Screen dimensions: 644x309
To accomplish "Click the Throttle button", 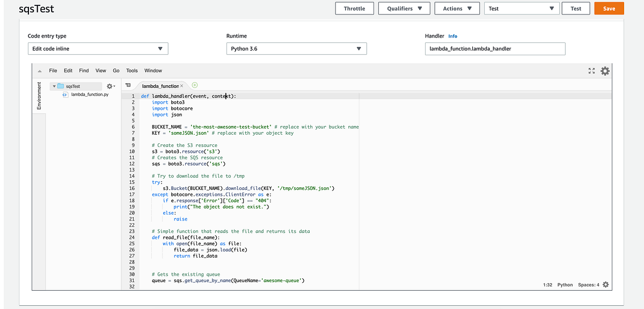I will tap(354, 9).
